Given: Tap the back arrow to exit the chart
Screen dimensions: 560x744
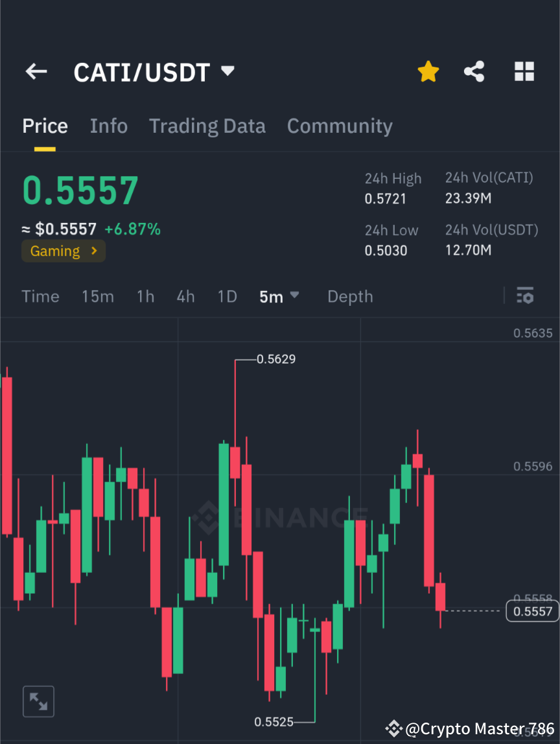Looking at the screenshot, I should 36,71.
